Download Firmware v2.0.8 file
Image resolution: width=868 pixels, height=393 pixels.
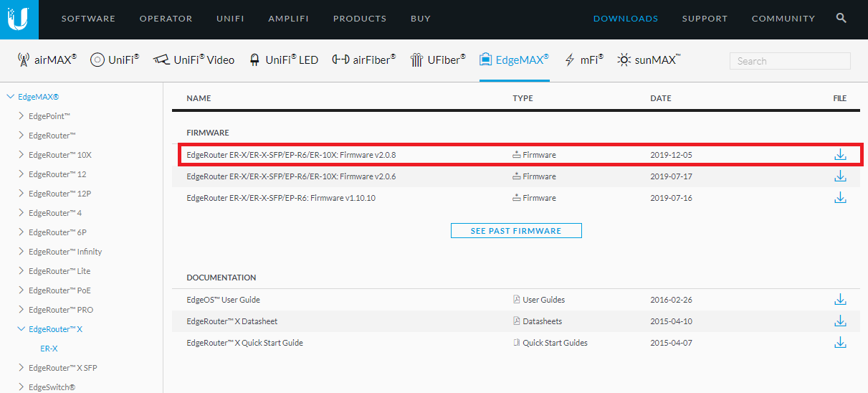pyautogui.click(x=840, y=155)
